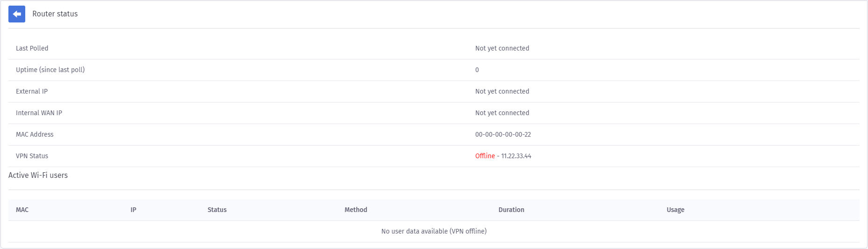868x249 pixels.
Task: Select the MAC address value 00-00-00-00-00-22
Action: (x=503, y=134)
